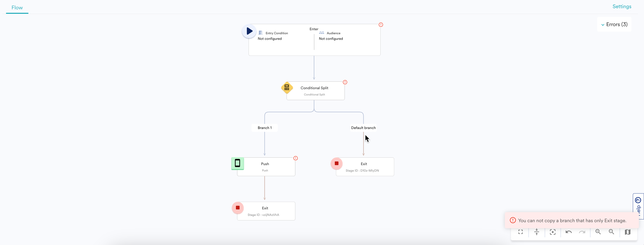Expand the Errors (3) panel
This screenshot has width=644, height=245.
click(614, 24)
